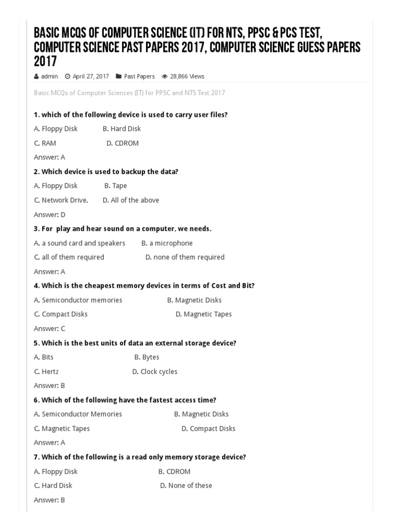Choose D. All of the above option
Viewport: 399px width, 532px height.
[x=131, y=200]
